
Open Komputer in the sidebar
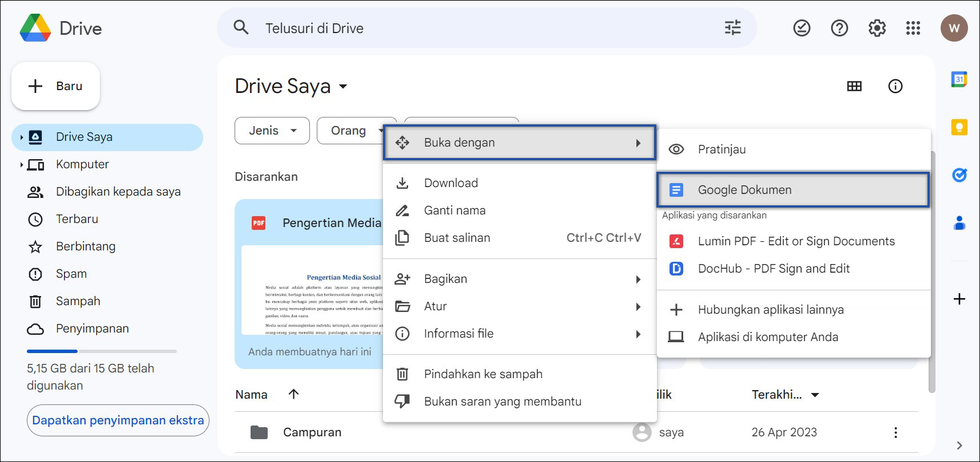coord(82,164)
